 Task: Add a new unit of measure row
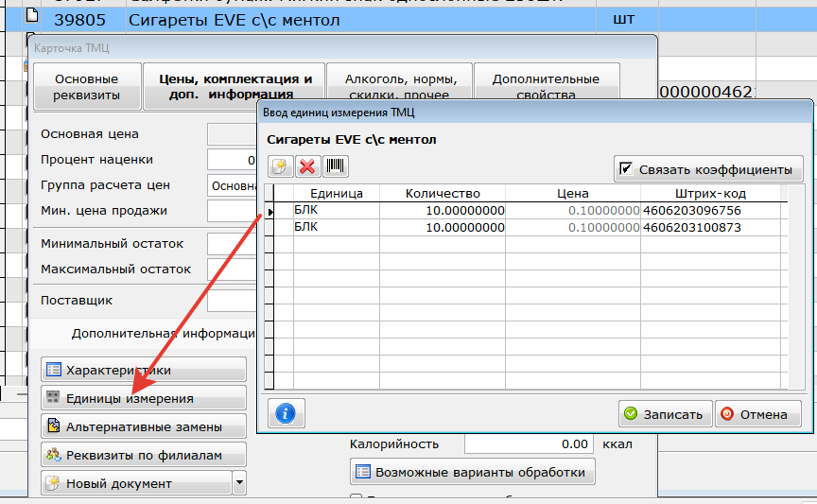tap(280, 166)
